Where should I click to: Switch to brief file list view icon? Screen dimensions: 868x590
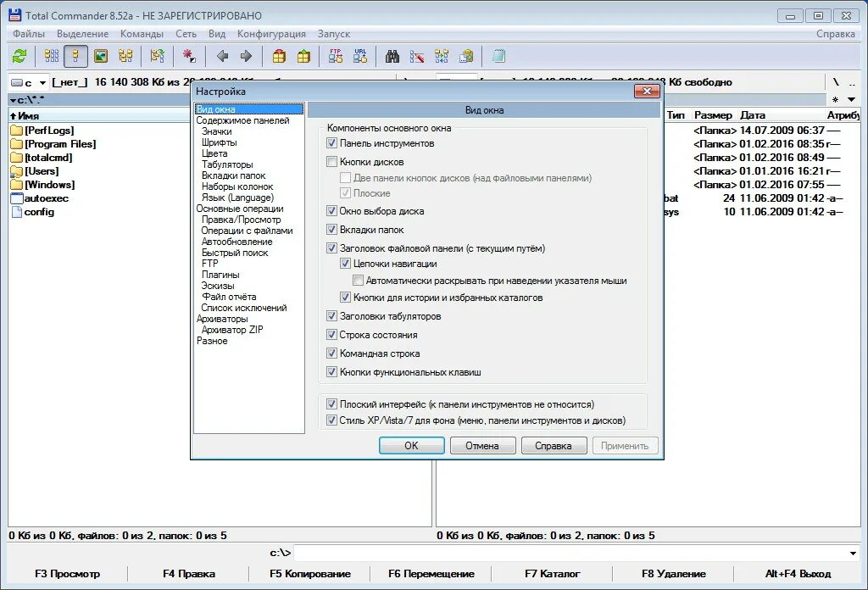51,56
